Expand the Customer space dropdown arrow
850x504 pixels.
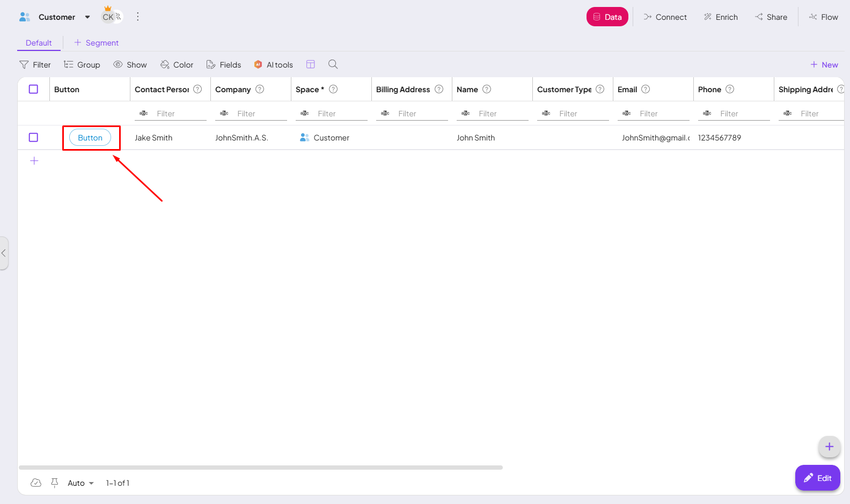tap(87, 17)
